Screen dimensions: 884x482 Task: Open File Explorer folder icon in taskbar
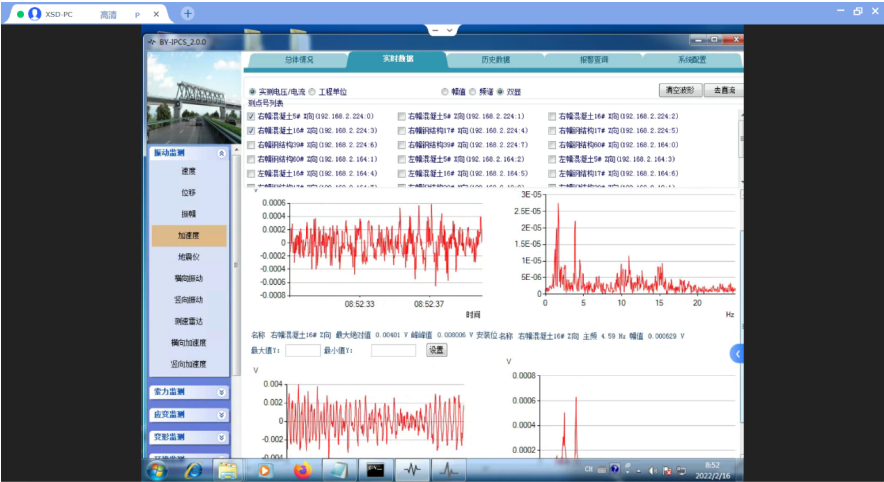[227, 469]
